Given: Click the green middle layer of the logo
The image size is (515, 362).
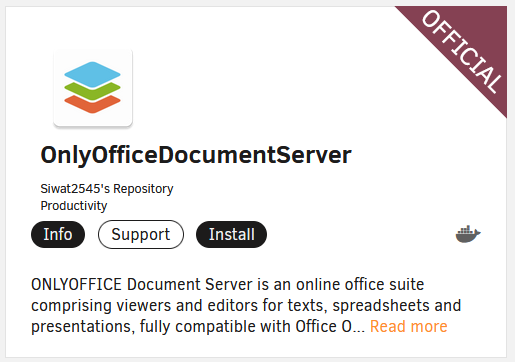Looking at the screenshot, I should 92,92.
